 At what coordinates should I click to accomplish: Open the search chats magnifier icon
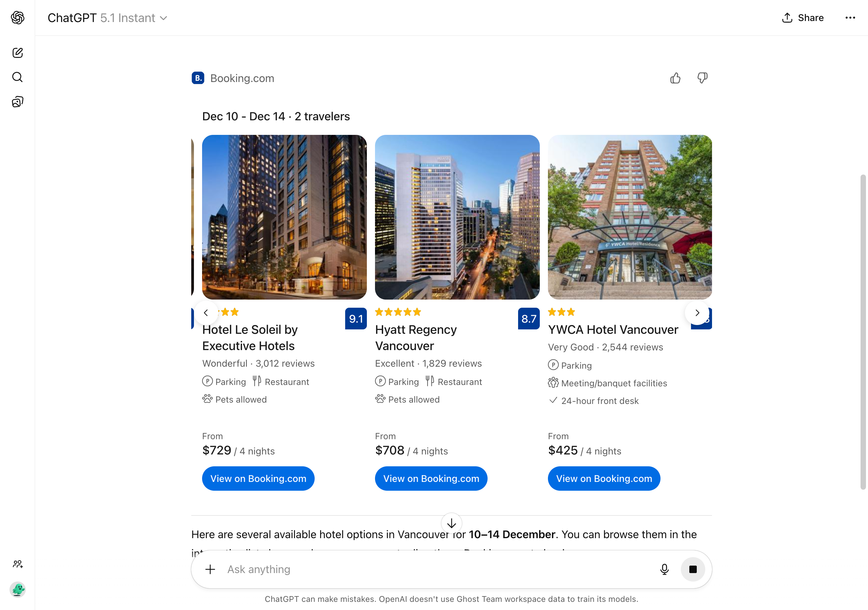[x=17, y=77]
